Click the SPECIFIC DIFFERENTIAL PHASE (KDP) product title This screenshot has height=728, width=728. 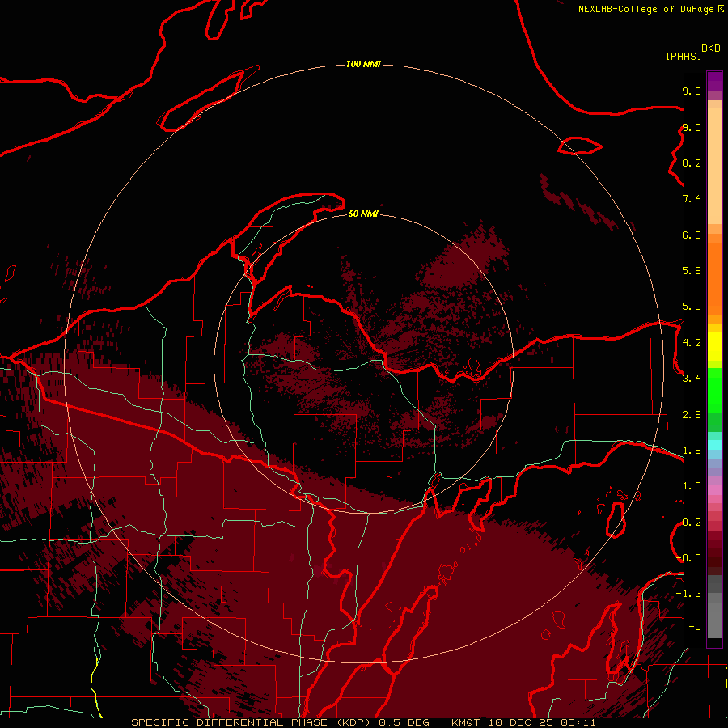click(x=251, y=722)
